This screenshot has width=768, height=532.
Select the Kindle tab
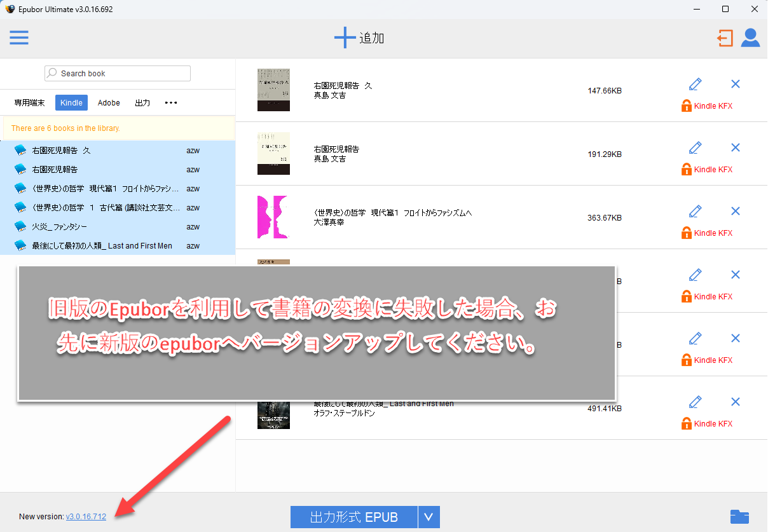click(x=72, y=103)
